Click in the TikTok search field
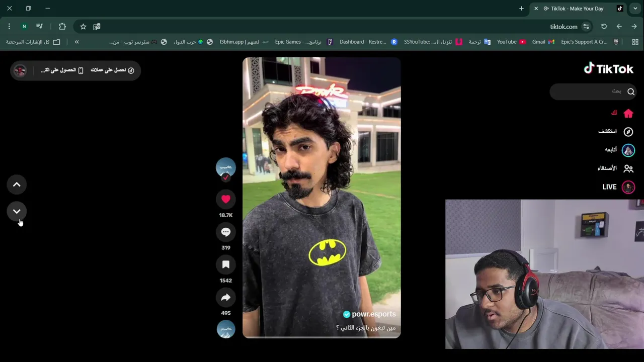Image resolution: width=644 pixels, height=362 pixels. coord(593,92)
